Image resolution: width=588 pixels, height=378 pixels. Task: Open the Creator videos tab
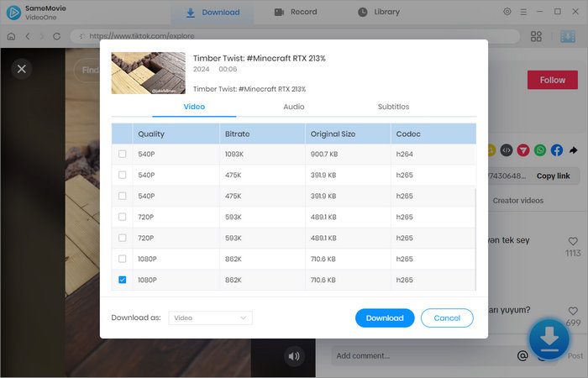pyautogui.click(x=518, y=201)
